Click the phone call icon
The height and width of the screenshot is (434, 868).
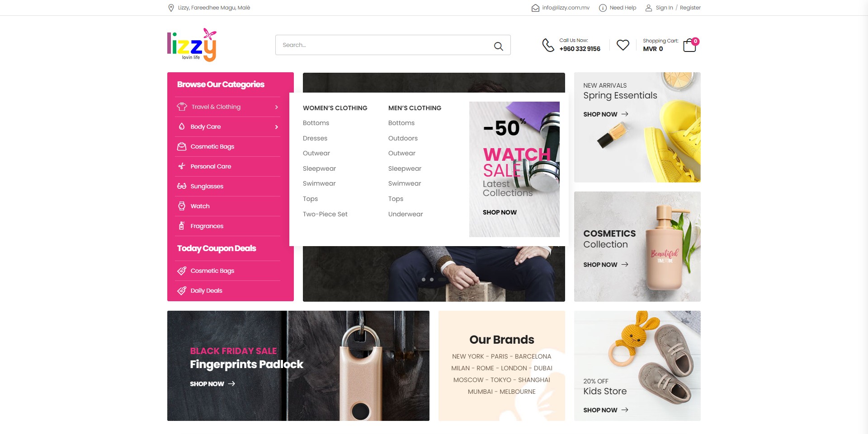click(x=548, y=45)
